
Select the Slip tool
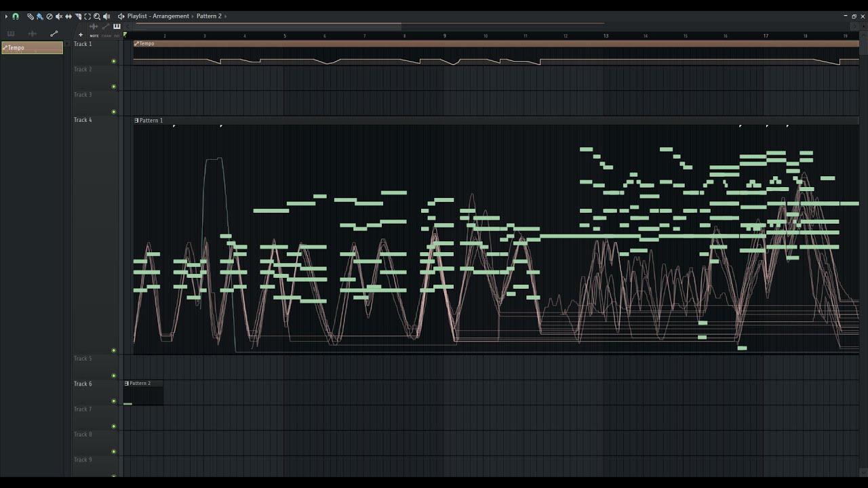[x=68, y=16]
